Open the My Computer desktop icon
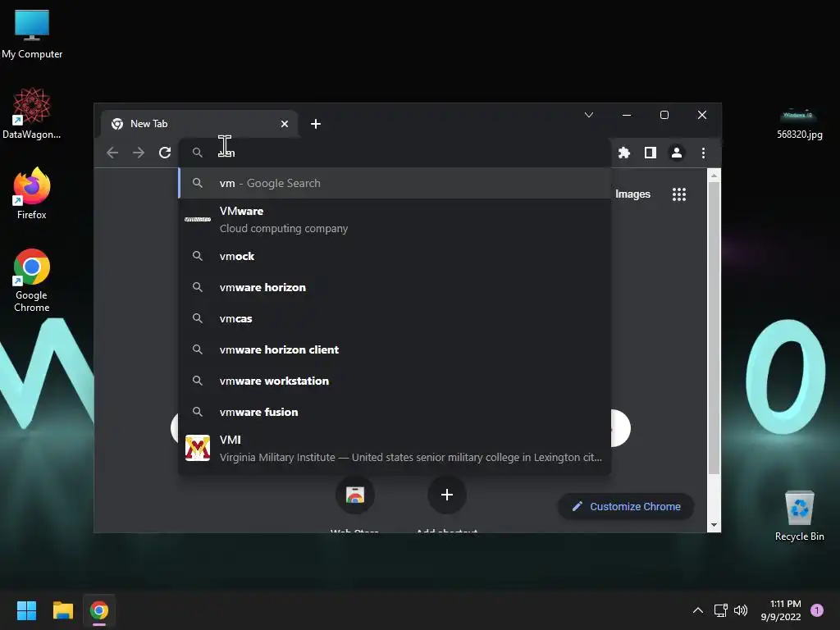The width and height of the screenshot is (840, 630). pyautogui.click(x=32, y=34)
